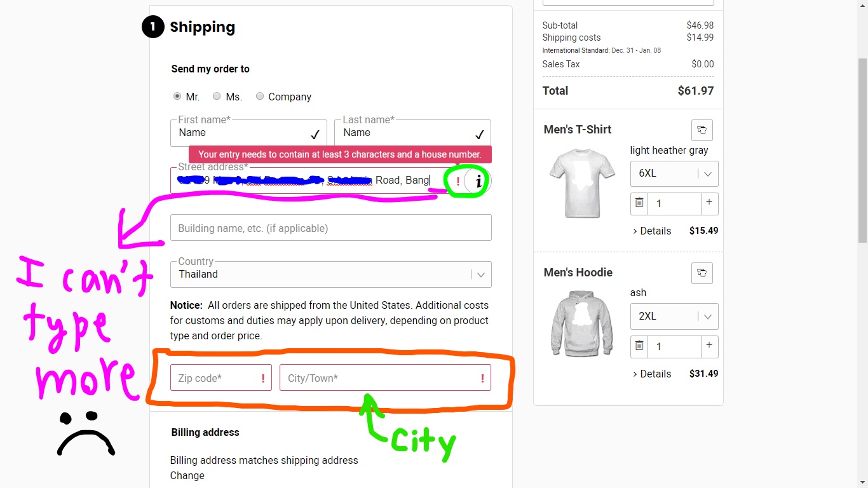
Task: Remove the Men's T-Shirt with trash icon
Action: (639, 203)
